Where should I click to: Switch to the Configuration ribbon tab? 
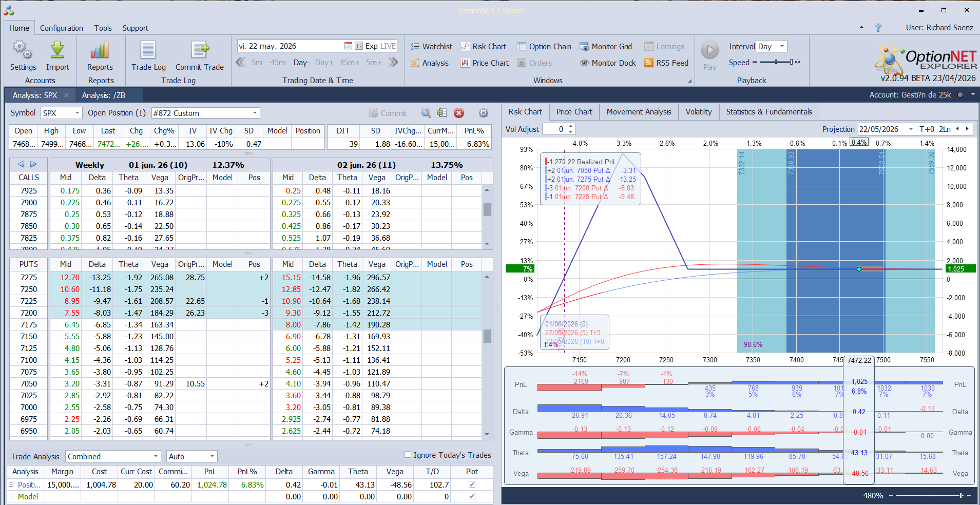coord(62,28)
